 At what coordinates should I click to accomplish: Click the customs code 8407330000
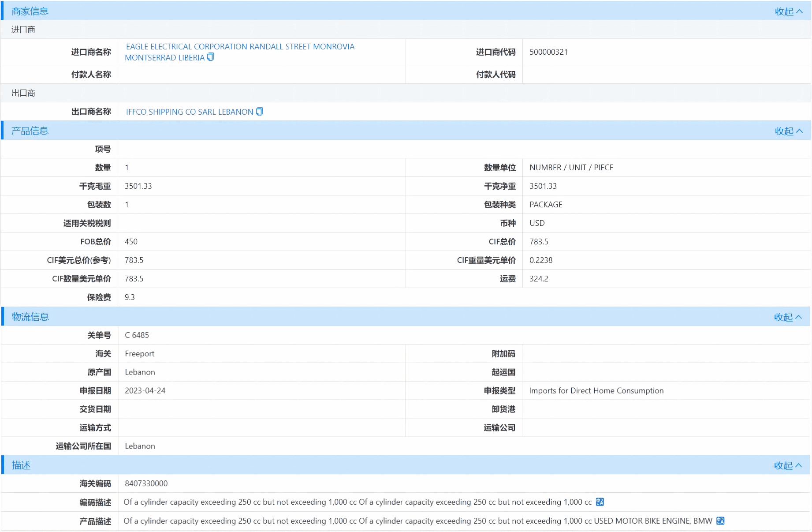click(x=146, y=483)
